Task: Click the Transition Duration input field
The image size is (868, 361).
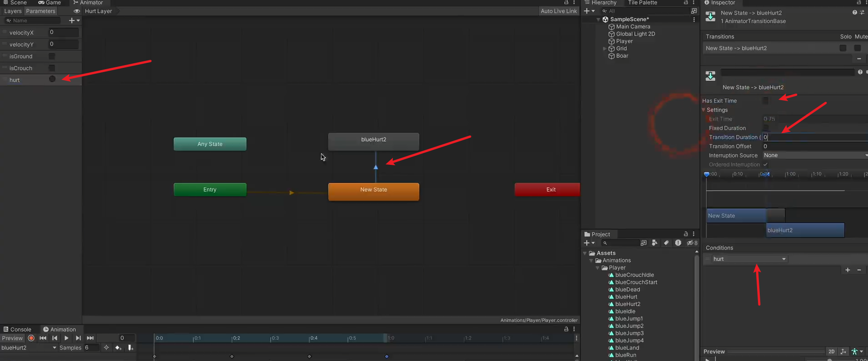Action: (815, 137)
